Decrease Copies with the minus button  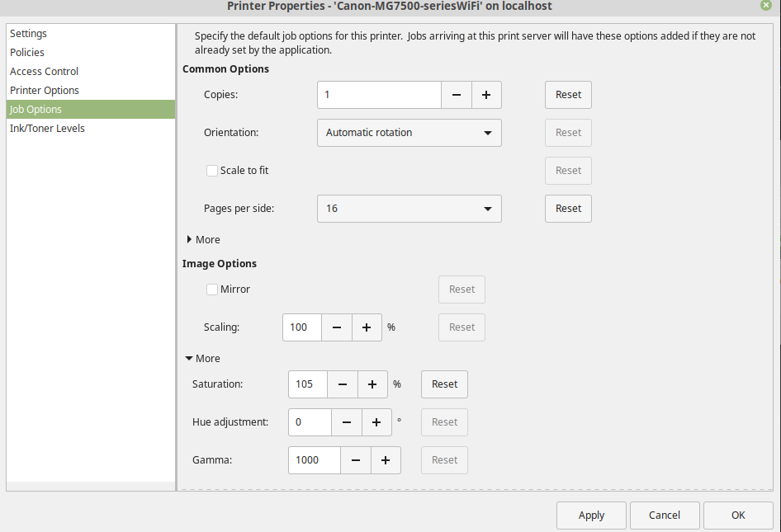[456, 95]
